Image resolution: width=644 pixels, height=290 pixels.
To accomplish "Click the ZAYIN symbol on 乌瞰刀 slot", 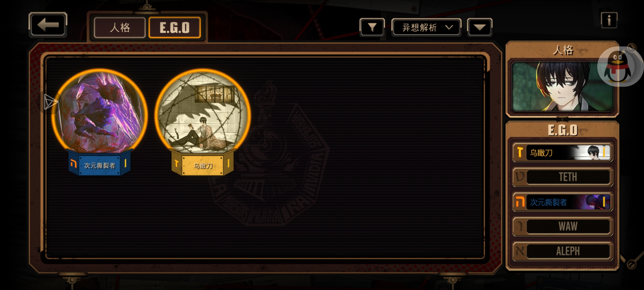I will pyautogui.click(x=520, y=153).
